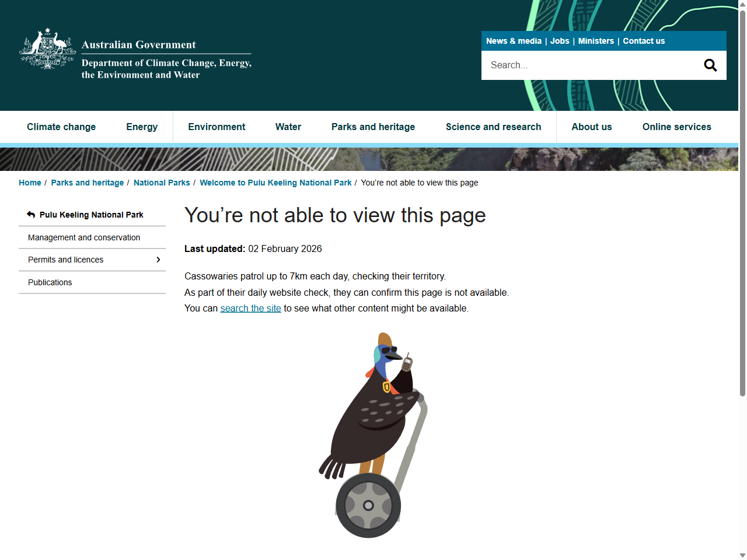Image resolution: width=747 pixels, height=560 pixels.
Task: Open National Parks breadcrumb link
Action: (x=162, y=183)
